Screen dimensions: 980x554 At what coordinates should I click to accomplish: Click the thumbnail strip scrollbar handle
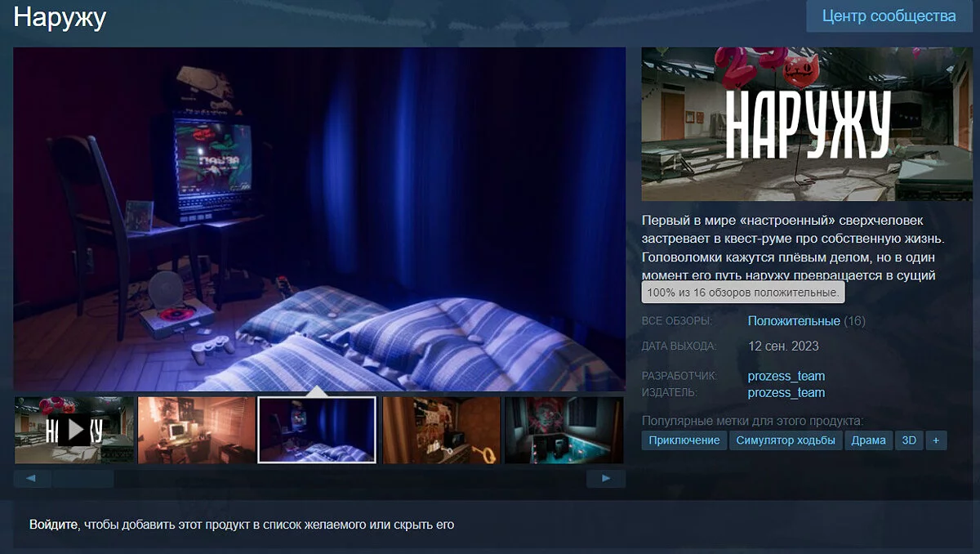83,479
